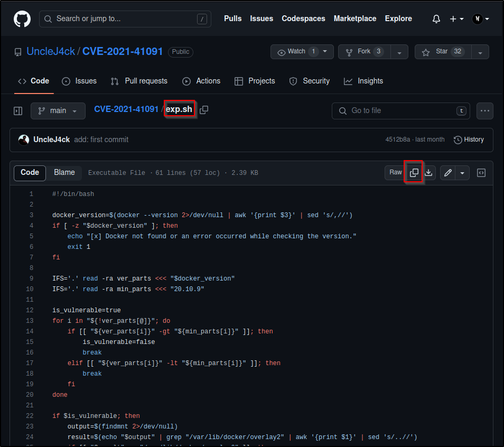Click UncleJ4ck commit author avatar
Screen dimensions: 504x447
24,140
